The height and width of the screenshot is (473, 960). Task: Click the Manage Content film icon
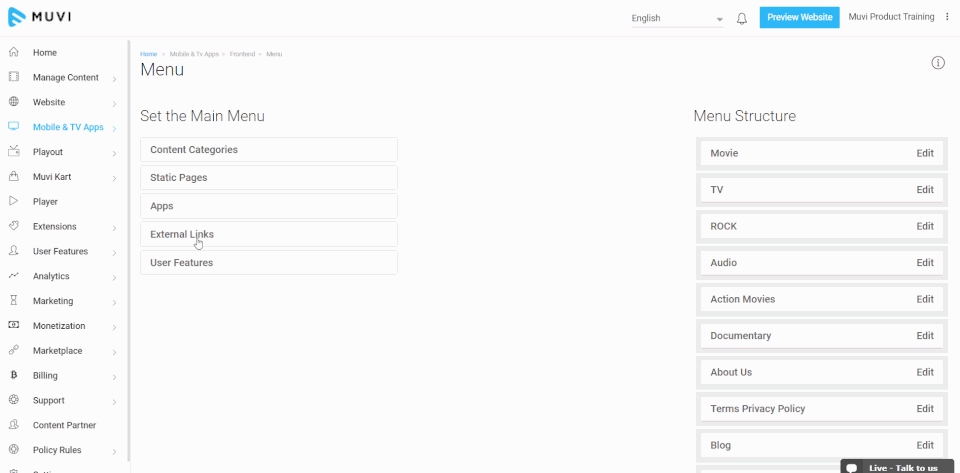pyautogui.click(x=13, y=77)
